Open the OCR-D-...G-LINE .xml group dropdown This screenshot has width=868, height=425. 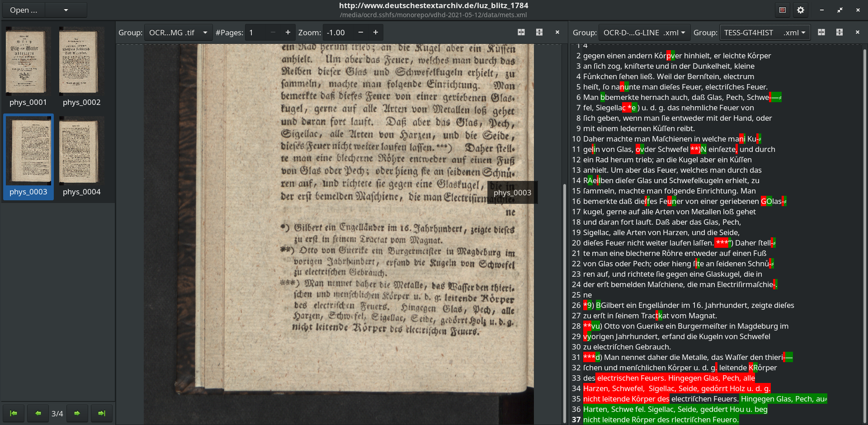tap(645, 33)
